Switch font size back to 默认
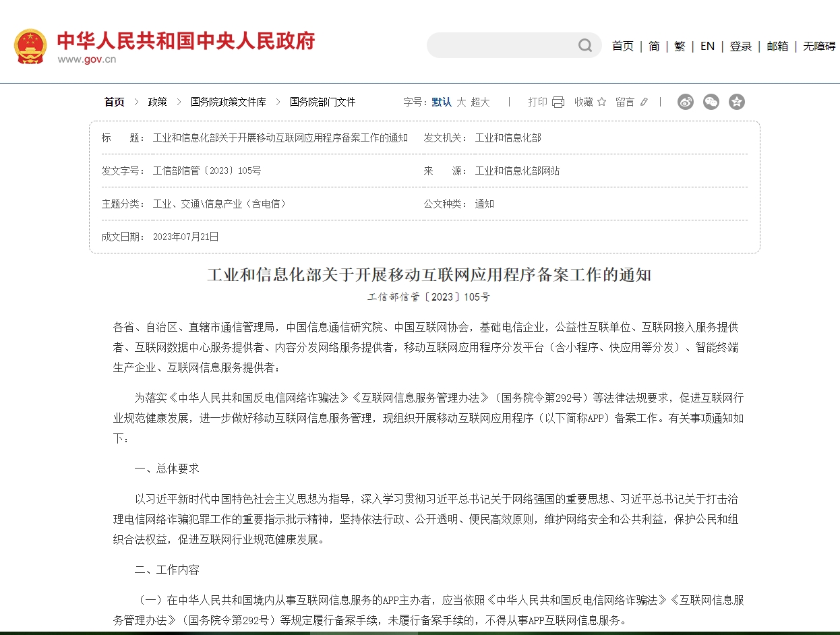Image resolution: width=840 pixels, height=635 pixels. click(x=442, y=102)
